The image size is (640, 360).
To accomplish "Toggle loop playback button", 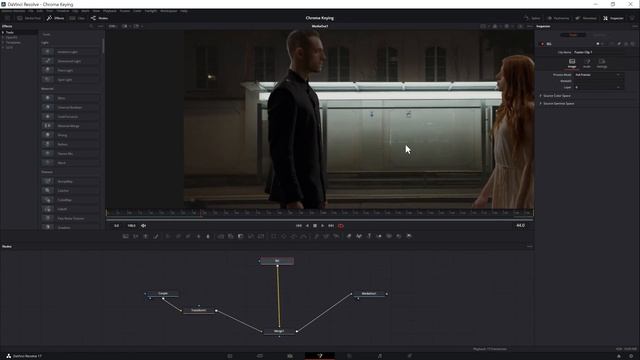I will point(341,226).
